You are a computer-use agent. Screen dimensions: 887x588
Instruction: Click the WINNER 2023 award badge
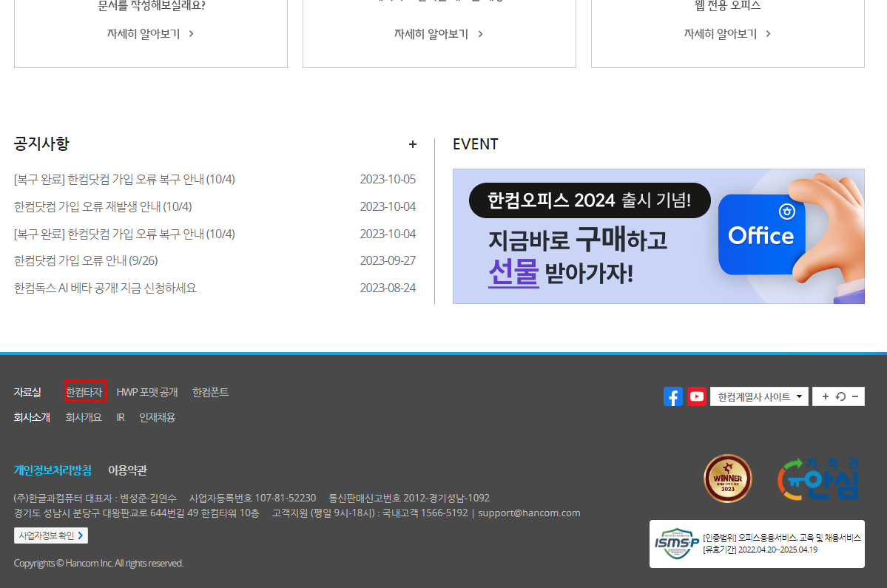coord(727,479)
